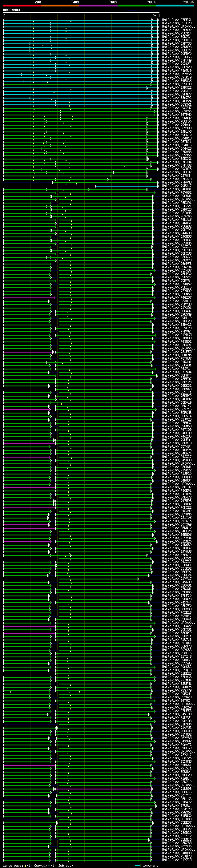Viewport: 197px width, 868px height.
Task: Select hit label UniRef100_Q0E217
Action: pos(176,186)
